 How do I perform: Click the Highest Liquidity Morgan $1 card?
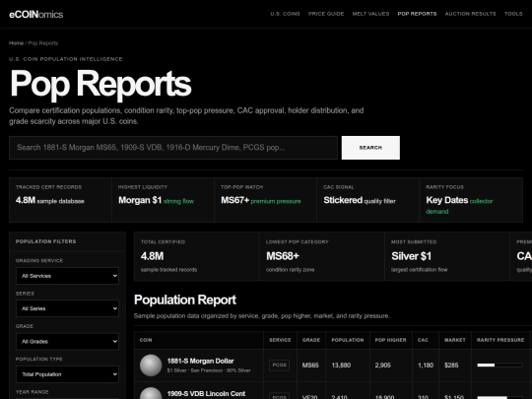pyautogui.click(x=163, y=200)
